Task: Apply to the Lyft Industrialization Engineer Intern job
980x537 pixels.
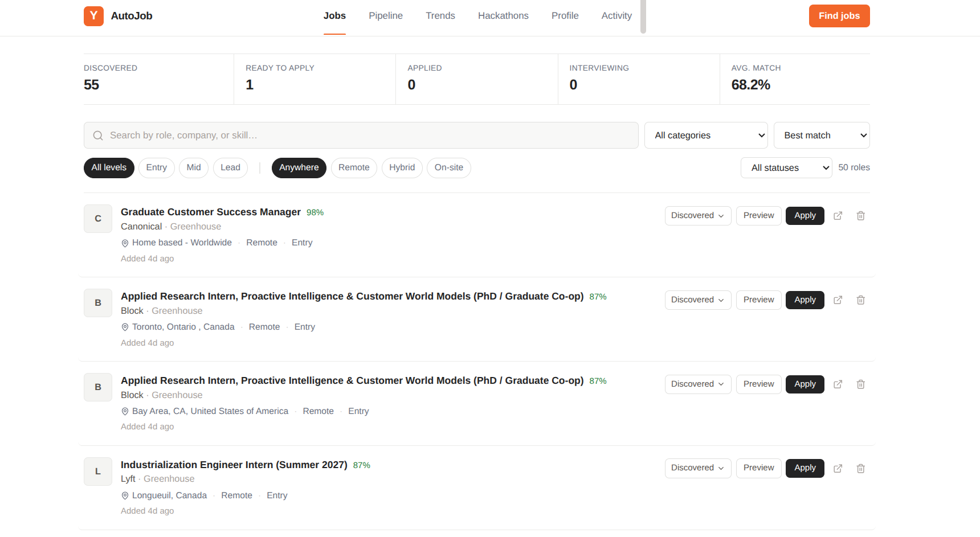Action: click(x=805, y=468)
